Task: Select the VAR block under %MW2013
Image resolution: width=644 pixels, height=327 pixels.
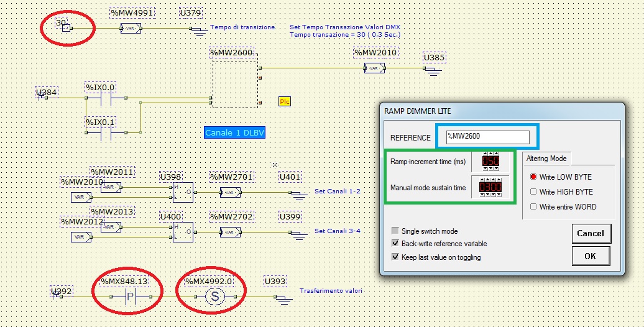Action: 111,227
